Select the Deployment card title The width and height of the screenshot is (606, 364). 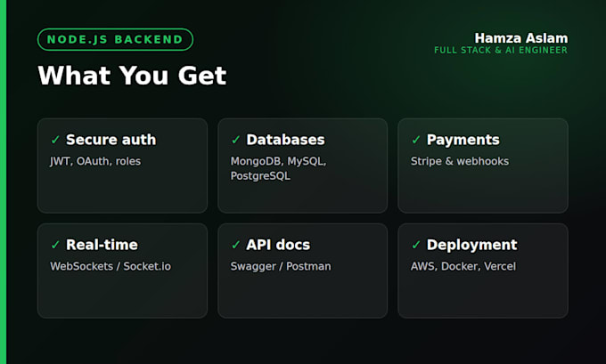(x=472, y=245)
